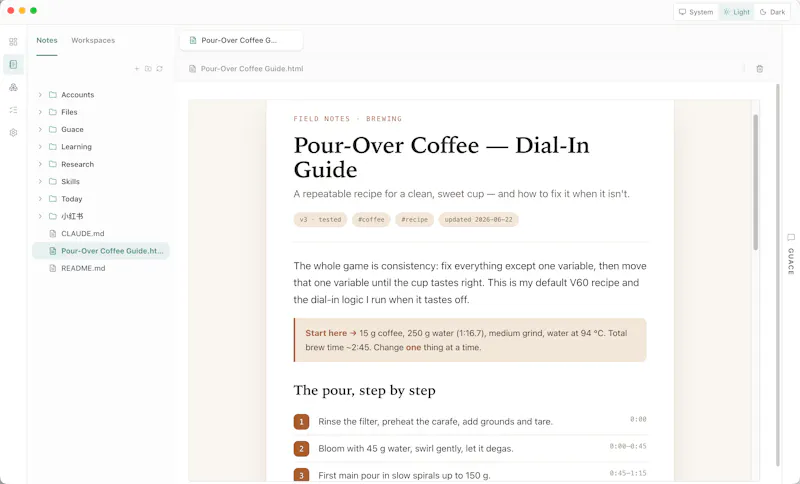The image size is (800, 484).
Task: Click 'The pour, step by step' heading
Action: (364, 391)
